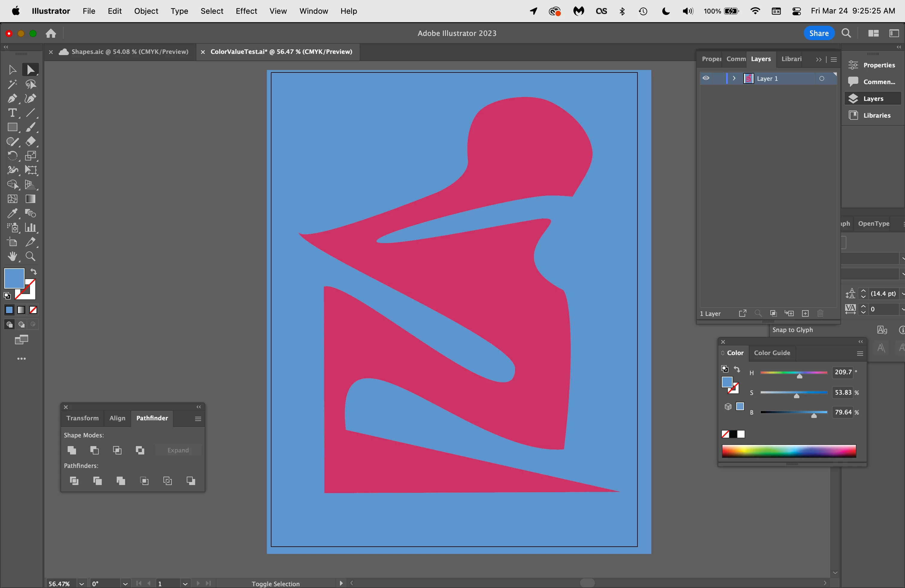This screenshot has width=905, height=588.
Task: Set the toolbar fill mode to None
Action: coord(34,310)
